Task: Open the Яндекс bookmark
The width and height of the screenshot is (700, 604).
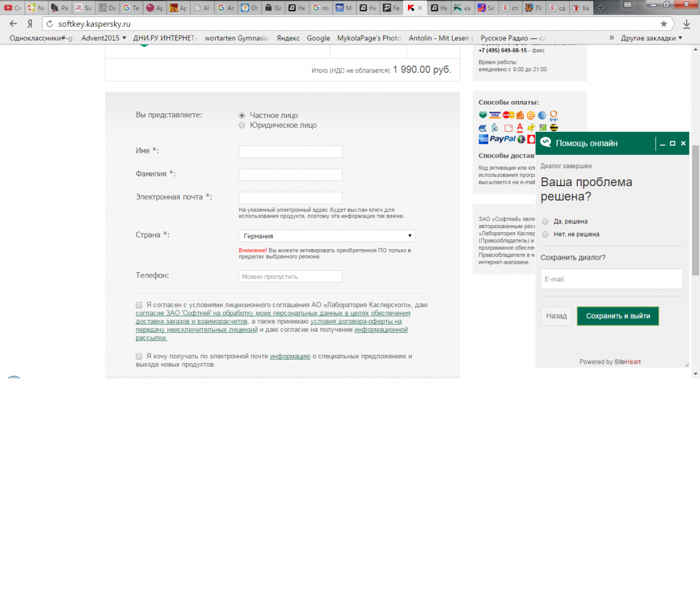Action: pos(288,38)
